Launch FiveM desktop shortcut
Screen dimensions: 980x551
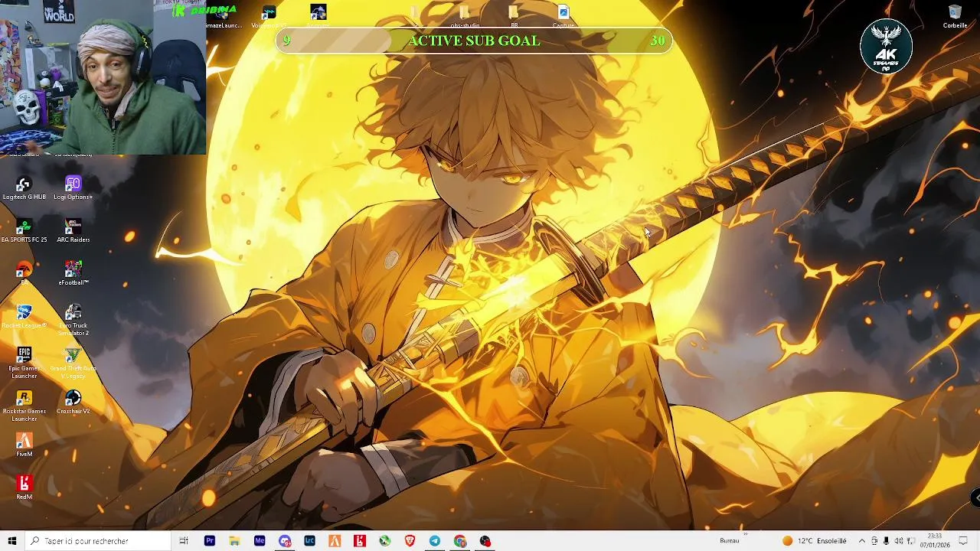[24, 445]
